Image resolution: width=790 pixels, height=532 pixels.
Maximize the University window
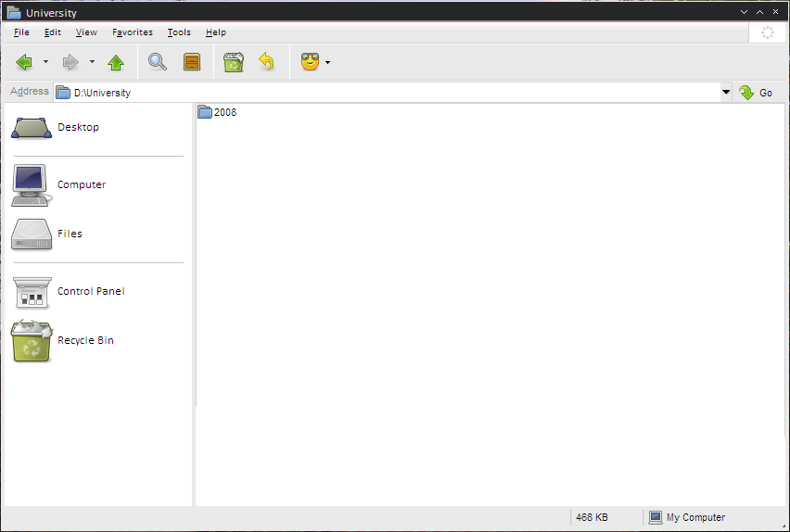tap(759, 12)
